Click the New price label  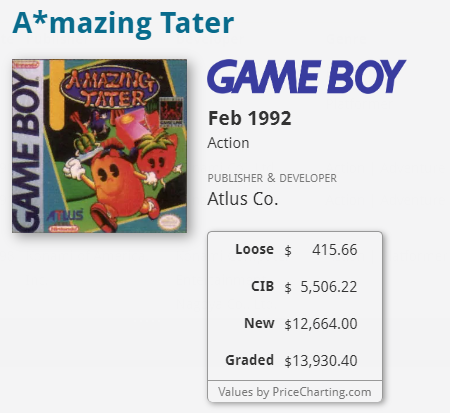tap(259, 323)
